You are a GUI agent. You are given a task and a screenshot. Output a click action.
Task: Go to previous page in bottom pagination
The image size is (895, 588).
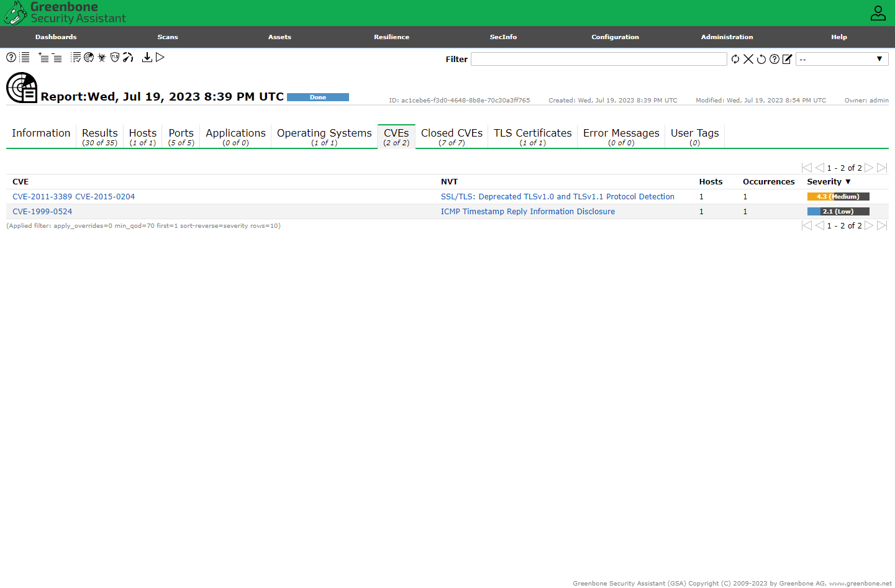[820, 225]
